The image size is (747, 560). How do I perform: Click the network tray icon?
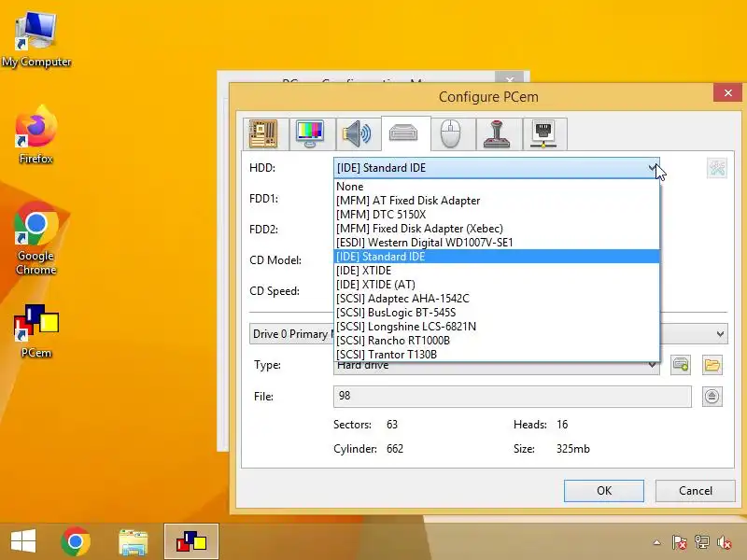tap(702, 542)
